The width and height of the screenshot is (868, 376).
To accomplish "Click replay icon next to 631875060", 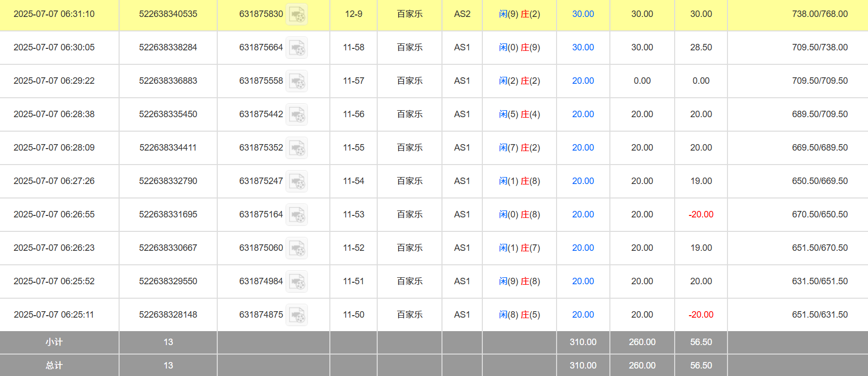I will (296, 248).
